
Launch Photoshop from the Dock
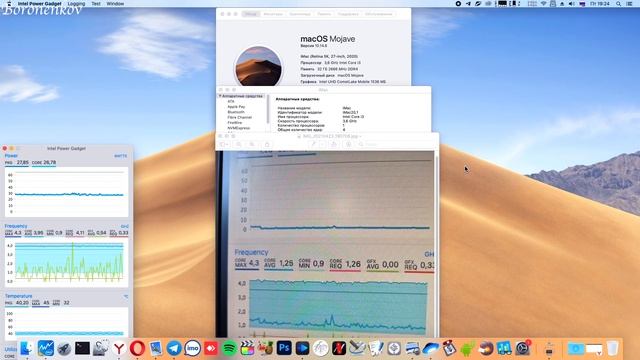[x=284, y=348]
